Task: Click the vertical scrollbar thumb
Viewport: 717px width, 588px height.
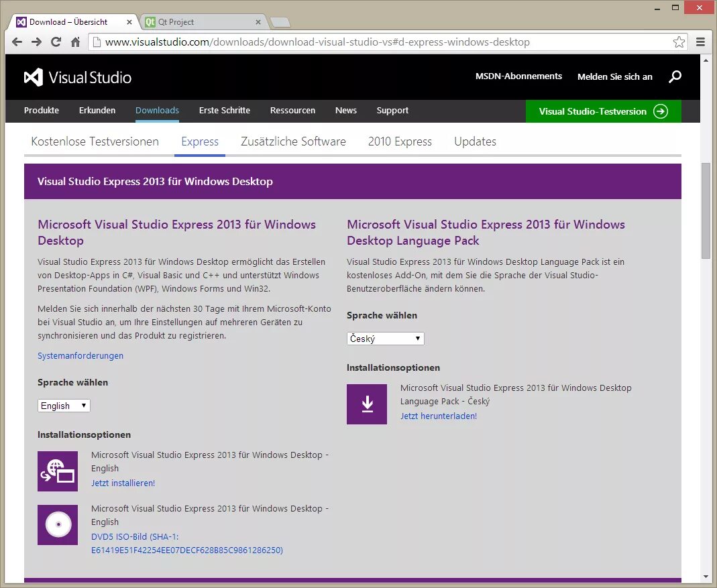Action: coord(706,211)
